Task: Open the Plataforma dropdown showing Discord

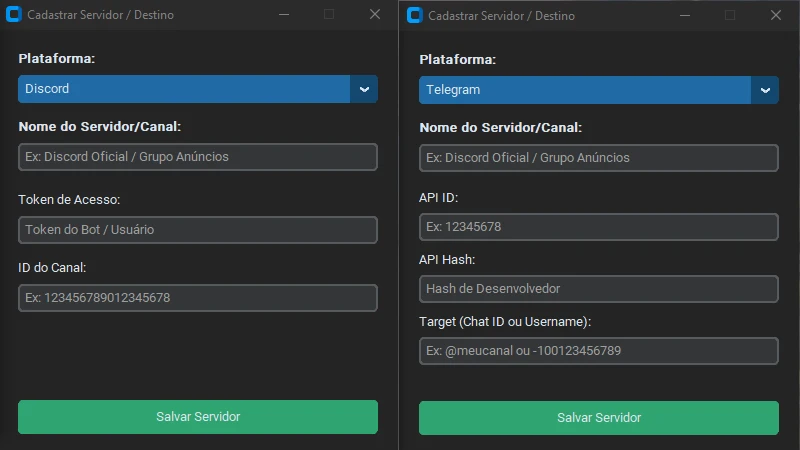Action: click(x=197, y=89)
